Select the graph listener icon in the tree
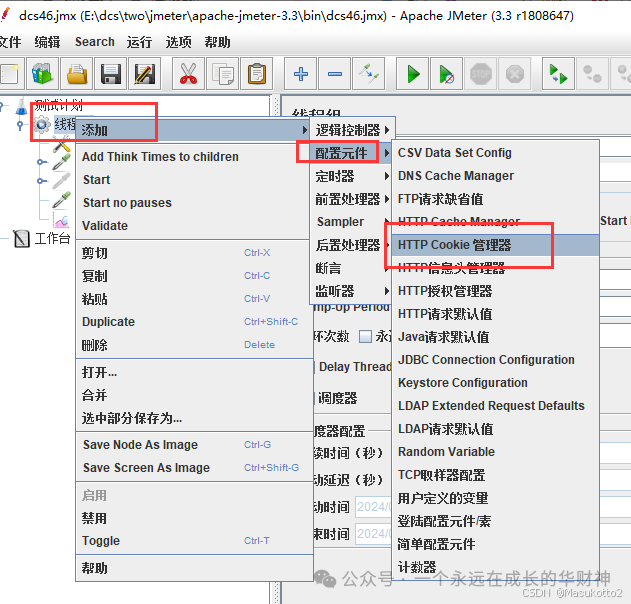Viewport: 631px width, 604px height. click(x=61, y=220)
